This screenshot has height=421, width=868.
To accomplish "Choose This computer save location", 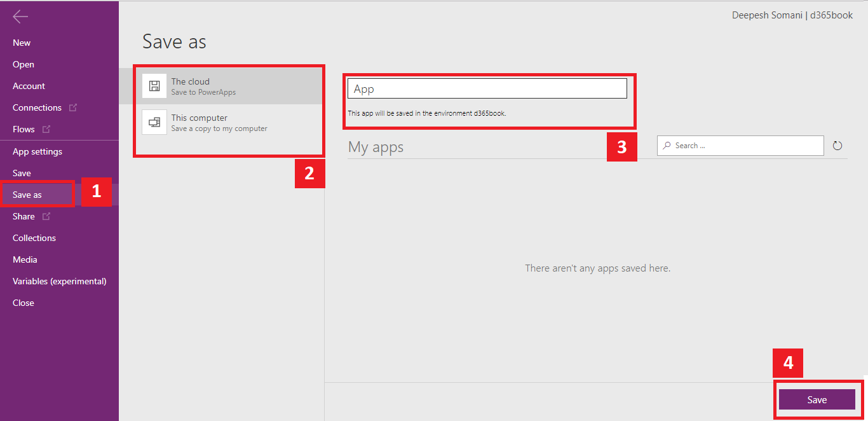I will pyautogui.click(x=222, y=122).
